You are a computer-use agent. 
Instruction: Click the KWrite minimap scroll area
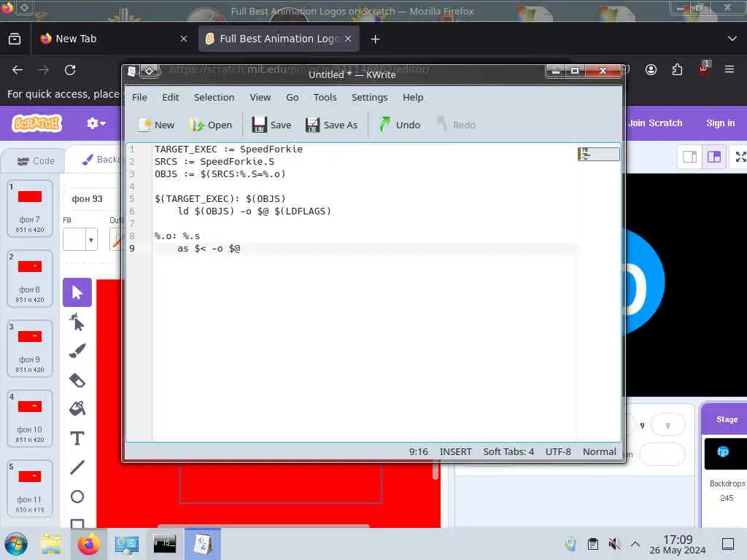tap(598, 154)
